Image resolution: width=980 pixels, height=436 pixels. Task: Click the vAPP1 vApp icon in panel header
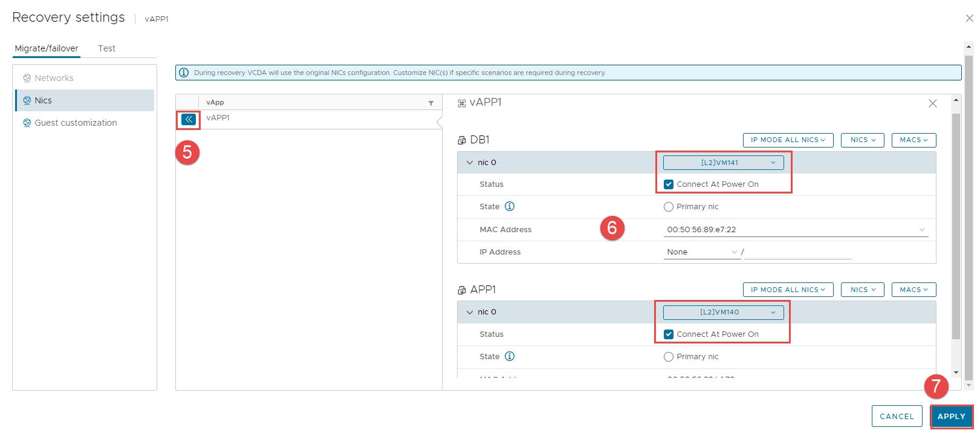pyautogui.click(x=462, y=103)
